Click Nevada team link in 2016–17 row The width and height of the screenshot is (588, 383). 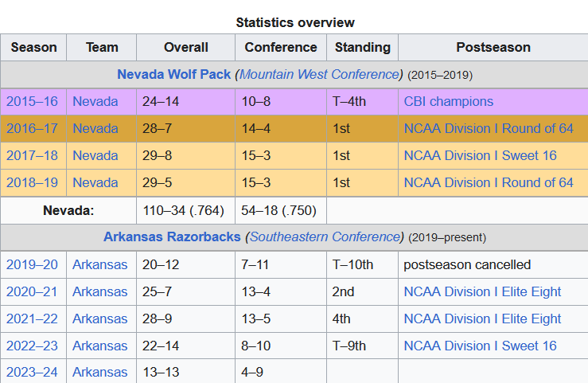95,128
